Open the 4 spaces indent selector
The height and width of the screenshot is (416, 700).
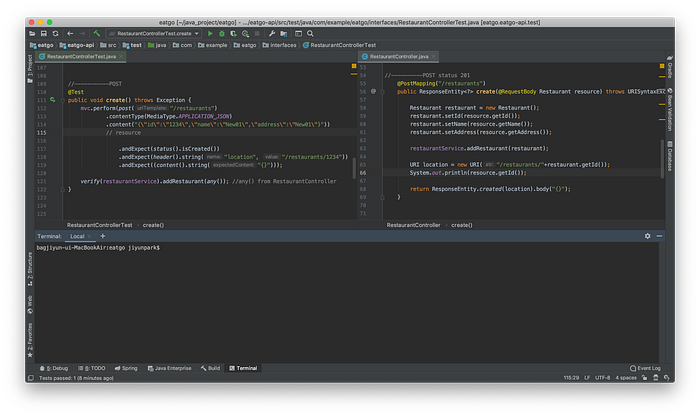[625, 378]
